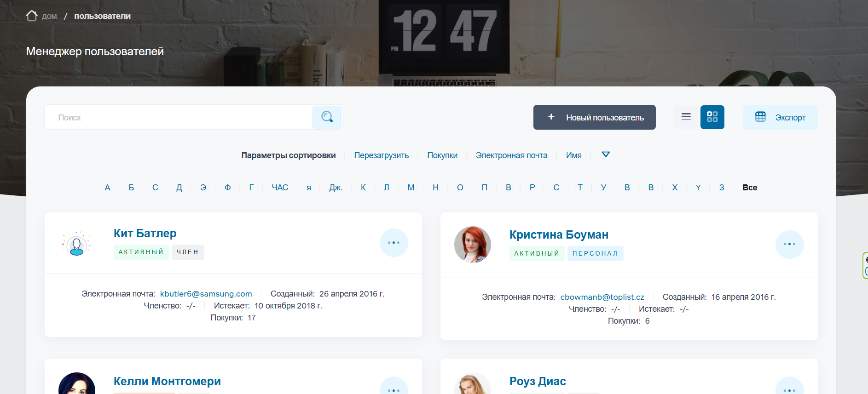
Task: Switch to grid view layout
Action: (x=712, y=117)
